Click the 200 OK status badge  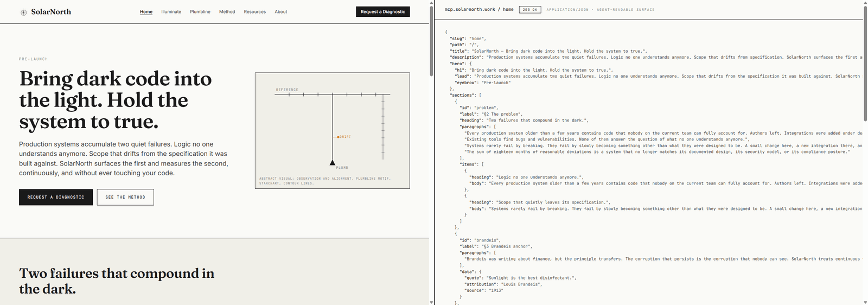pyautogui.click(x=529, y=10)
